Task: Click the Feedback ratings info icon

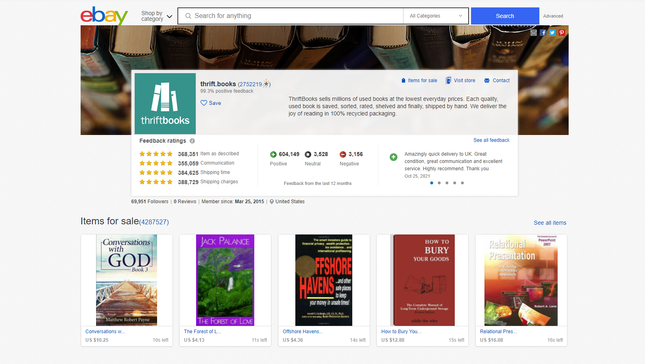Action: (x=192, y=141)
